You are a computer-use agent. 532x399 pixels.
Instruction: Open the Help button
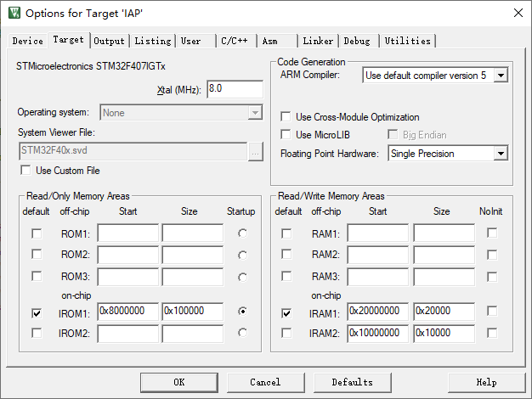(x=487, y=382)
